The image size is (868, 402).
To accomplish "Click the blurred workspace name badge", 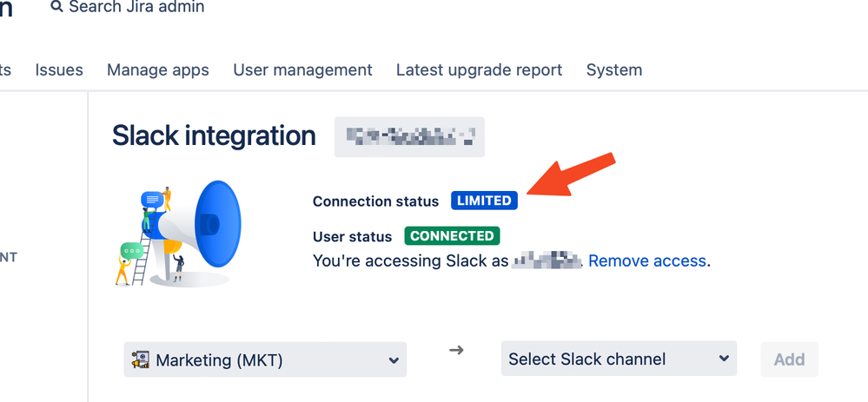I will [409, 136].
